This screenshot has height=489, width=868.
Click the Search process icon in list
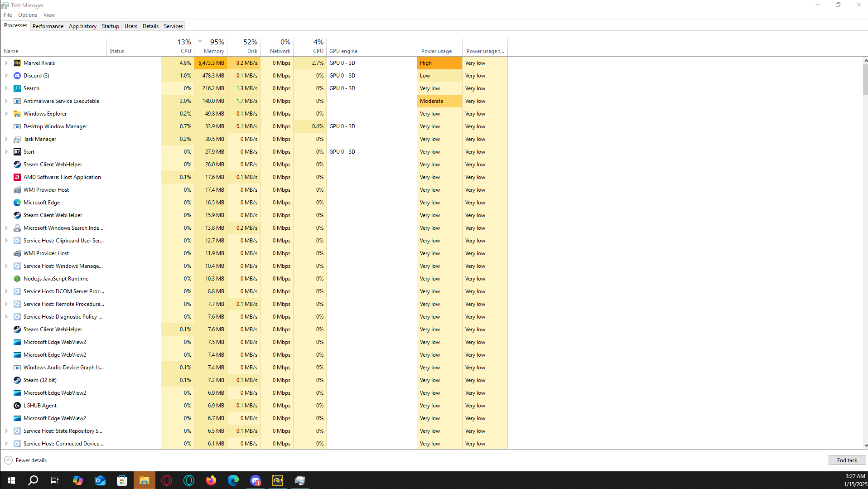click(17, 88)
